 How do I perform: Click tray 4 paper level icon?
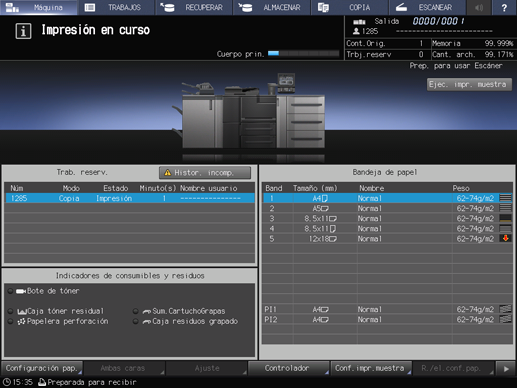(505, 228)
